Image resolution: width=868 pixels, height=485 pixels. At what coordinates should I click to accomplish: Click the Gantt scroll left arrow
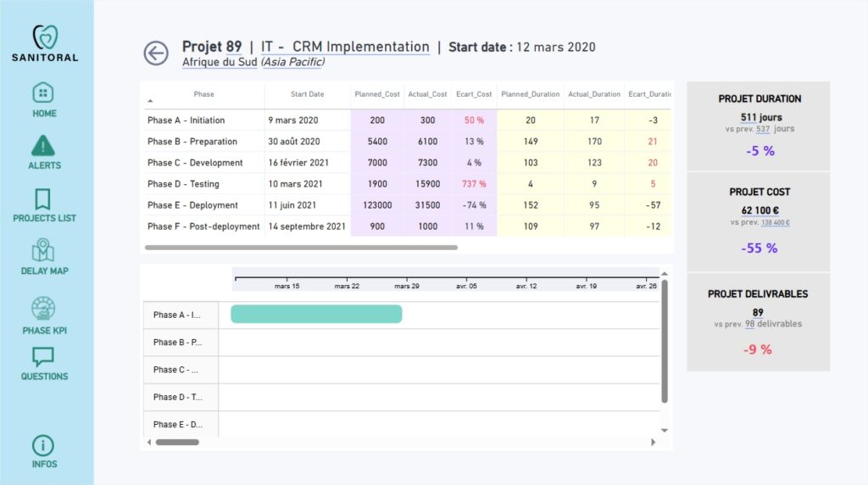[x=149, y=443]
